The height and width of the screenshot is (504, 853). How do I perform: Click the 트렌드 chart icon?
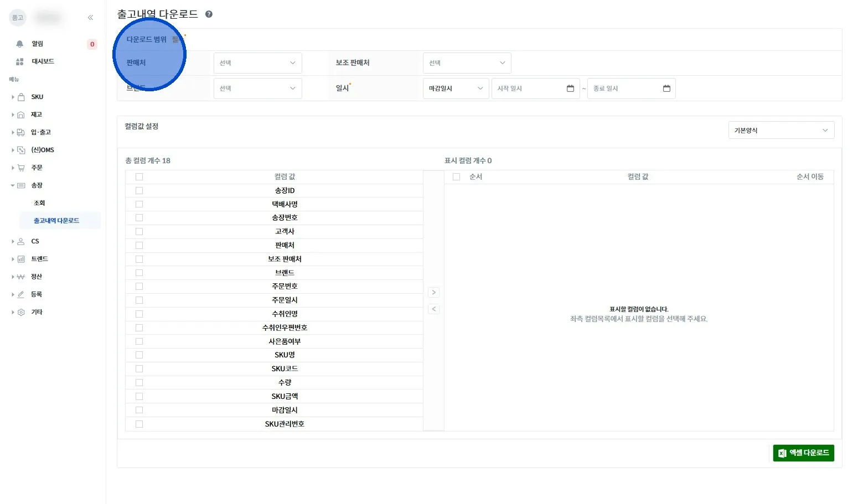click(21, 259)
